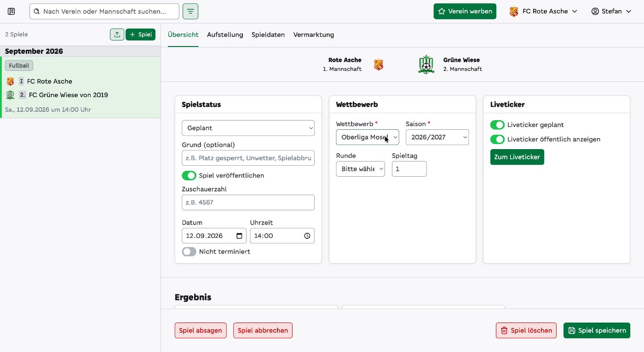Click the FC Rote Asche crest in the top bar
644x352 pixels.
(514, 12)
